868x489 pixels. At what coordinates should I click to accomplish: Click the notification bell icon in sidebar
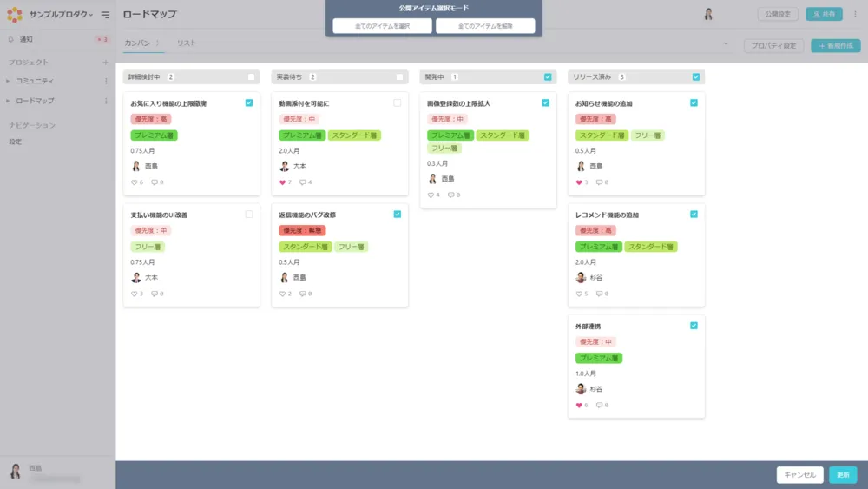tap(10, 40)
